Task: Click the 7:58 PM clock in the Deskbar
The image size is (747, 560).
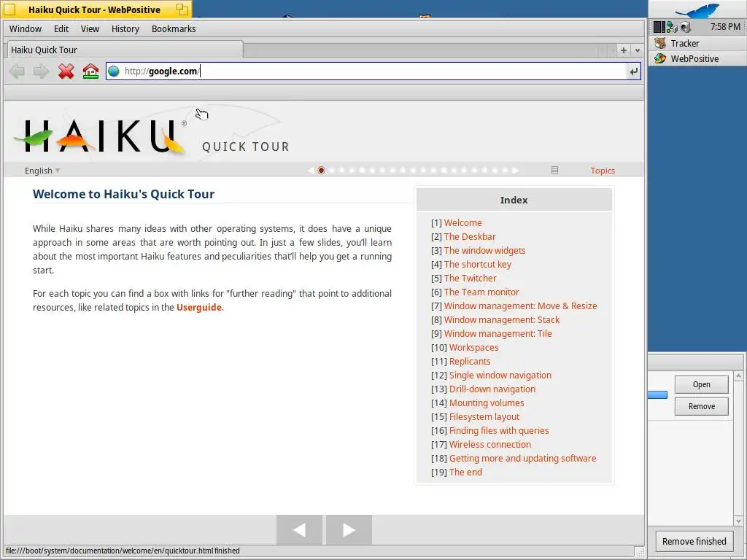Action: pyautogui.click(x=725, y=27)
